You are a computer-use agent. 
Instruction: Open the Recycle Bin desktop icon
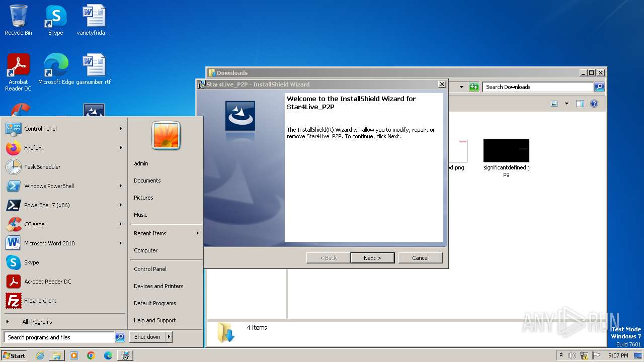tap(18, 20)
